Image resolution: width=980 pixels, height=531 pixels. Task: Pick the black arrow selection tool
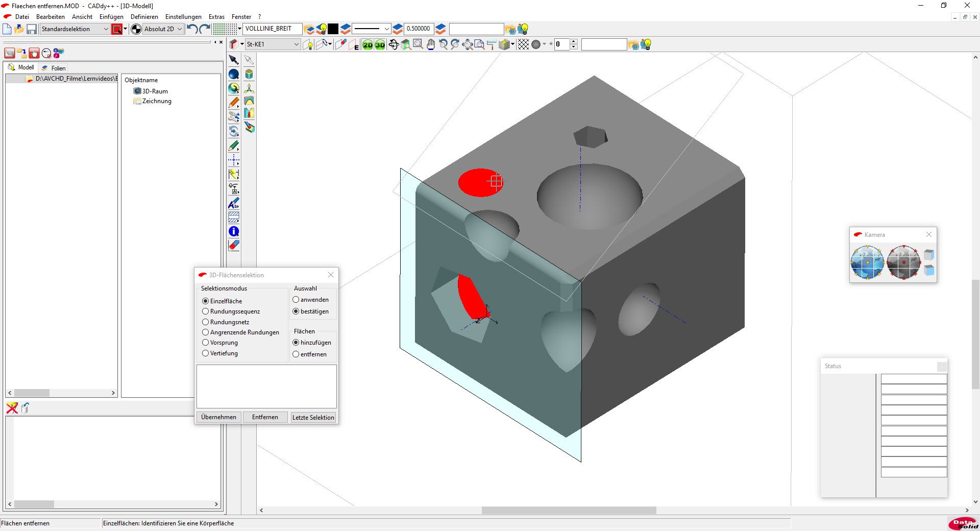[234, 60]
